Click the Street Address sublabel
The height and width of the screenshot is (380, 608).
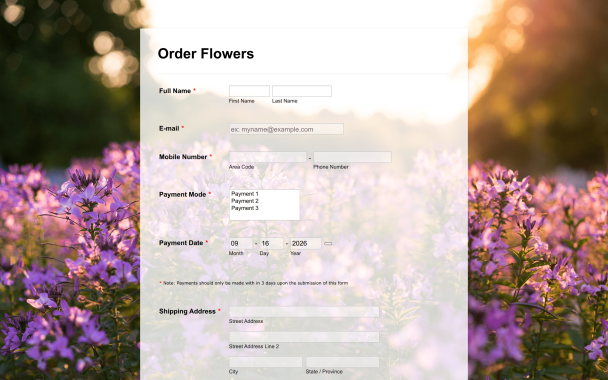(x=246, y=321)
